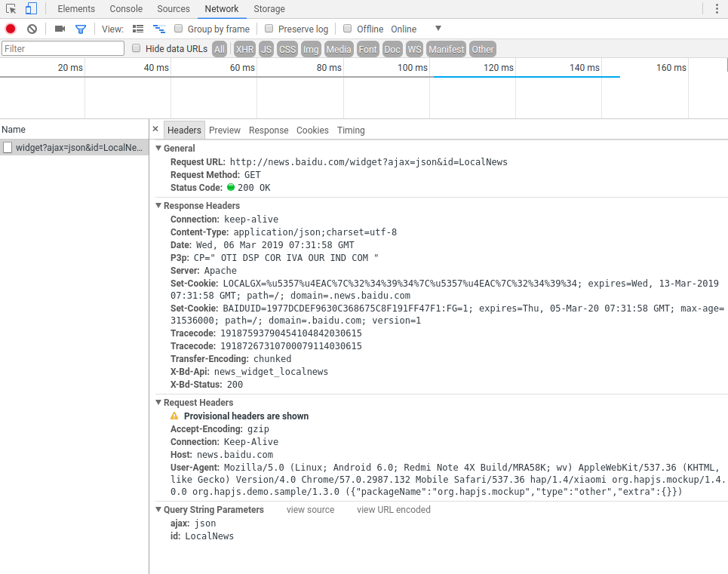Switch to the Console tab
The image size is (728, 574).
click(126, 9)
